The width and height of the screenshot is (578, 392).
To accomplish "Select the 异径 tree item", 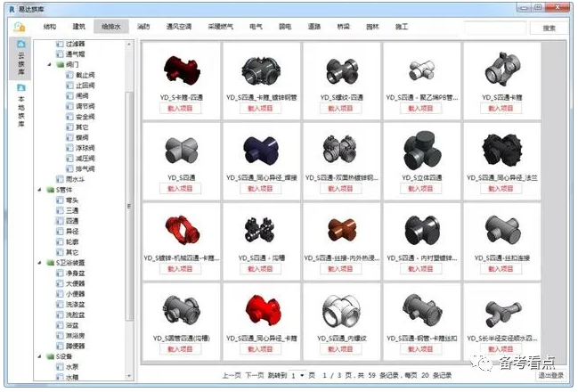I will click(x=72, y=232).
